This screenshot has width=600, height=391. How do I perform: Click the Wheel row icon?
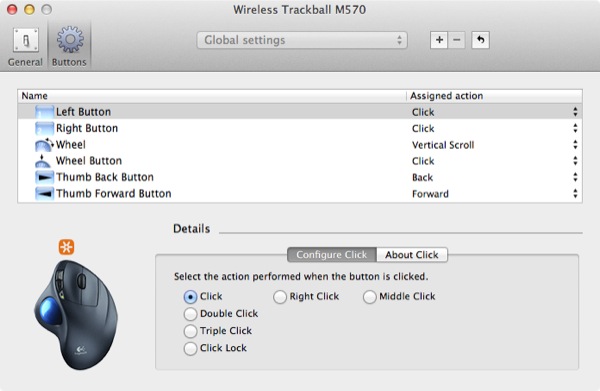[44, 145]
